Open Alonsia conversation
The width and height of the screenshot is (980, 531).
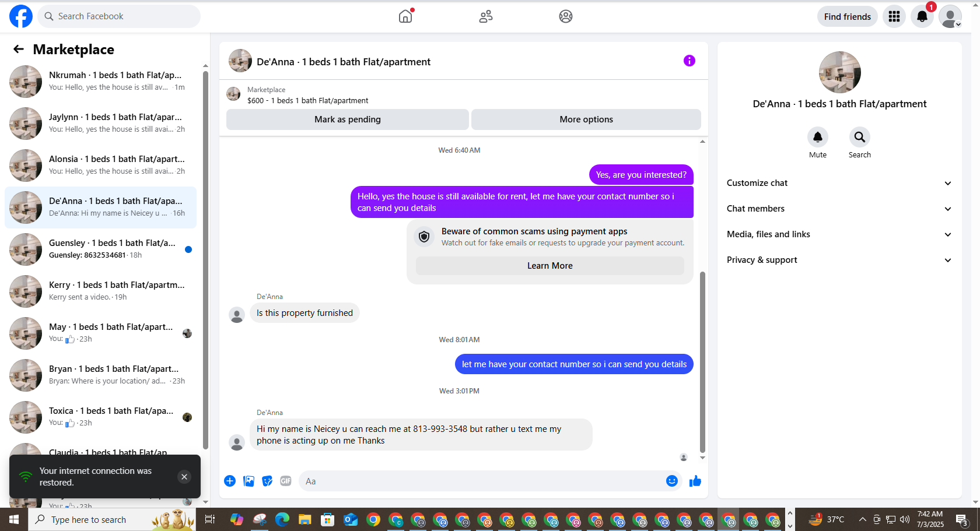[101, 166]
